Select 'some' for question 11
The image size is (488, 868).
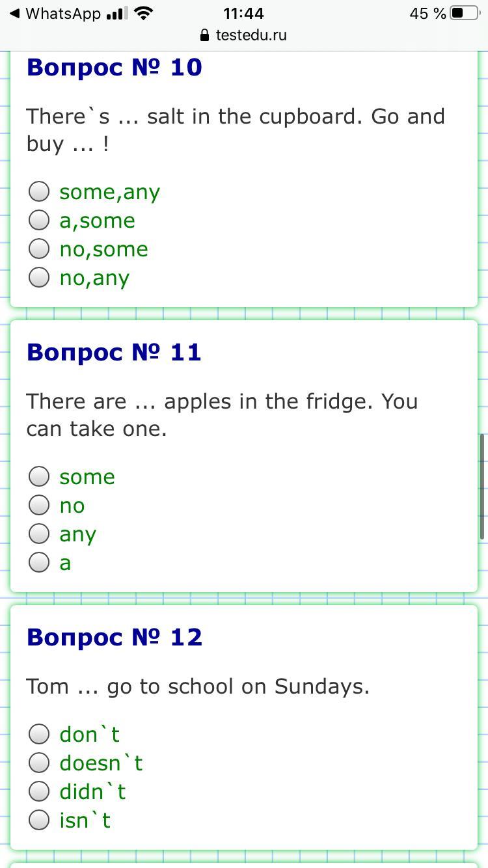(x=39, y=476)
